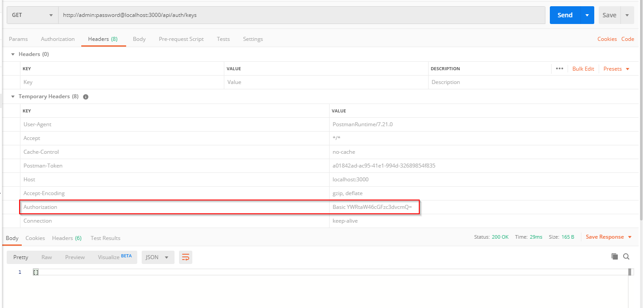Click the info icon beside Temporary Headers
The height and width of the screenshot is (308, 644).
point(85,96)
